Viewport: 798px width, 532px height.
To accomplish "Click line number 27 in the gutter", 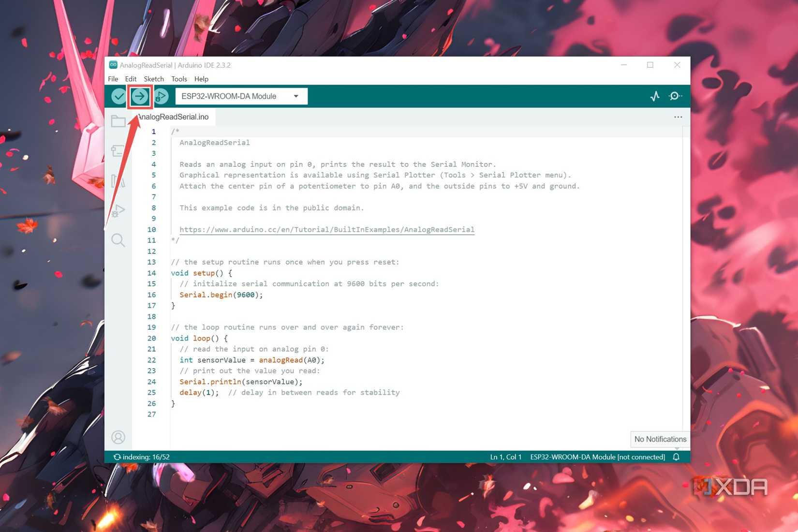I will point(151,414).
